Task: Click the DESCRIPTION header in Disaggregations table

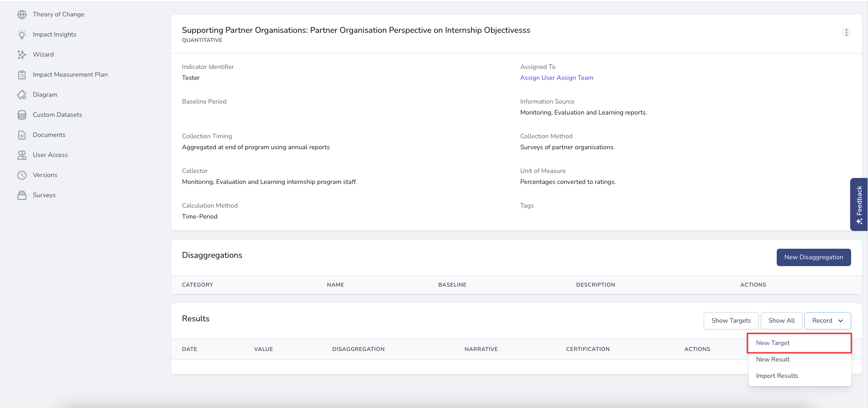Action: tap(596, 285)
